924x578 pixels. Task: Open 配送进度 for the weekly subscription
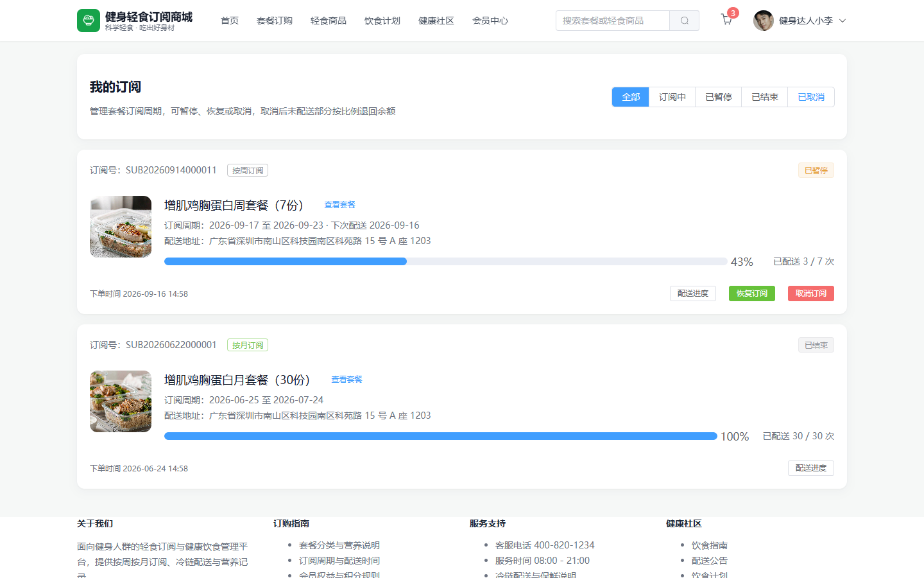(693, 293)
